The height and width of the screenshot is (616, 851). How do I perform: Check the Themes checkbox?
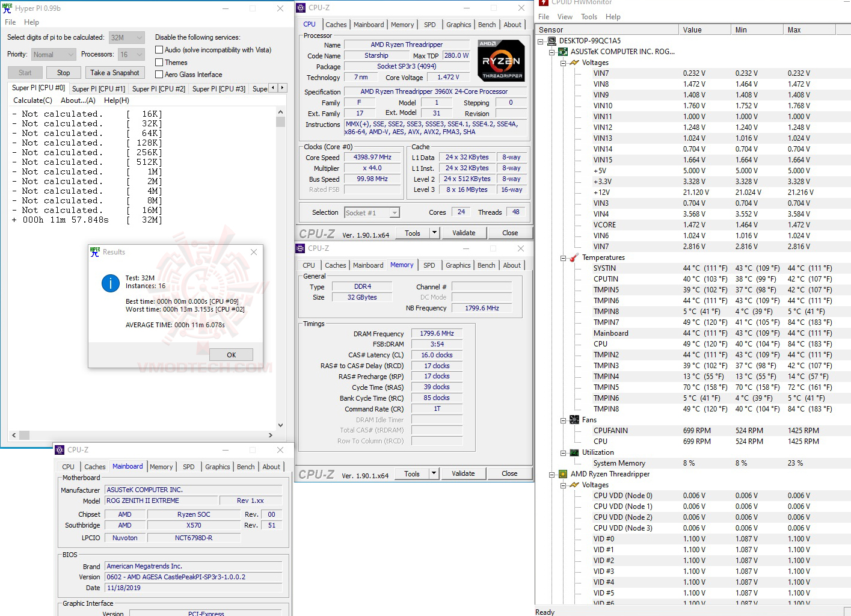tap(159, 62)
